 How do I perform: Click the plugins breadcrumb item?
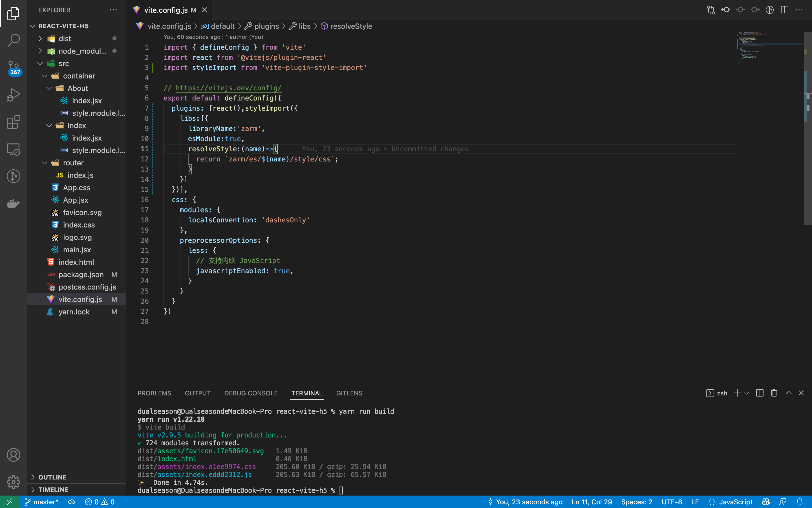pyautogui.click(x=262, y=26)
